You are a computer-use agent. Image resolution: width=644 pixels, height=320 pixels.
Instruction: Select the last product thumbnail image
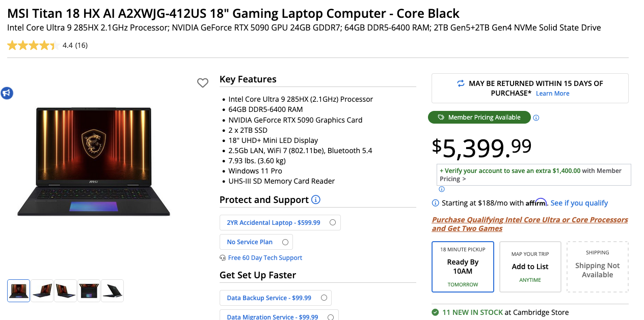pos(113,290)
